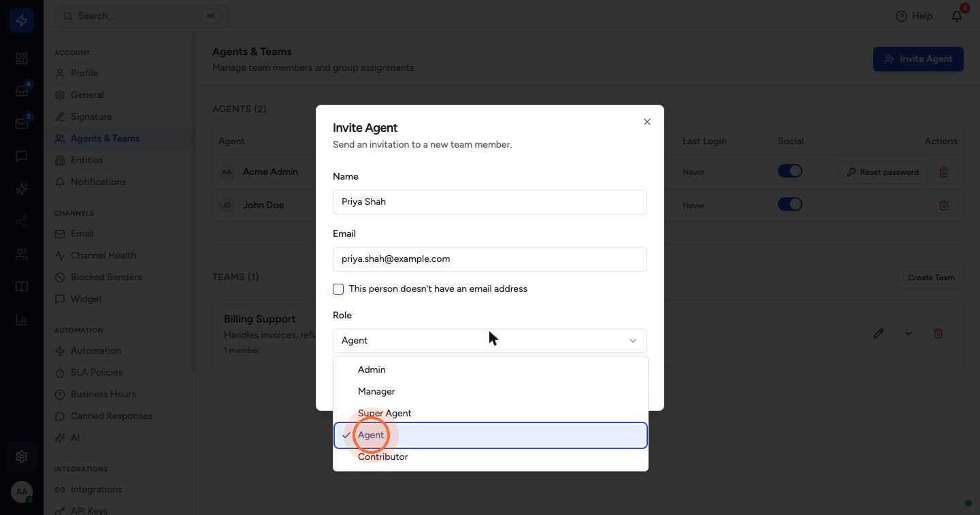Select Manager role option

click(490, 392)
